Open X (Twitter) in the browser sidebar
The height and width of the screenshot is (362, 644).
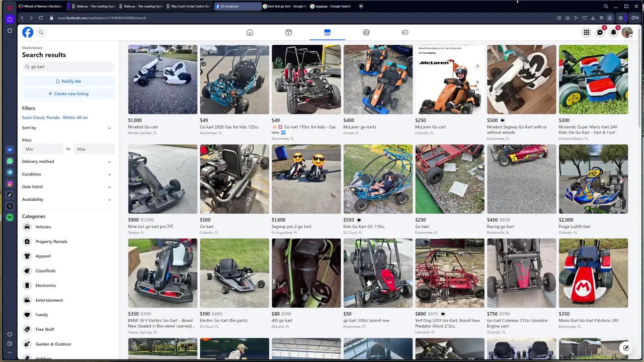pyautogui.click(x=10, y=206)
